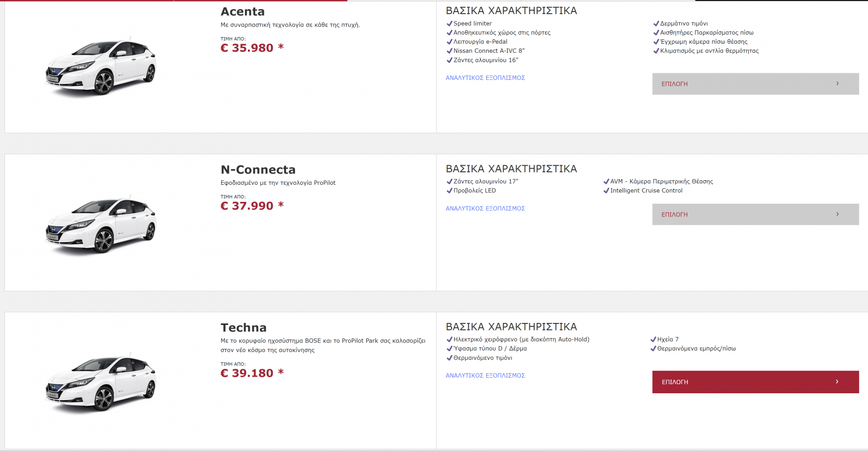Click the checkmark next to Θερμαινόμενο τιμόνι

[450, 358]
